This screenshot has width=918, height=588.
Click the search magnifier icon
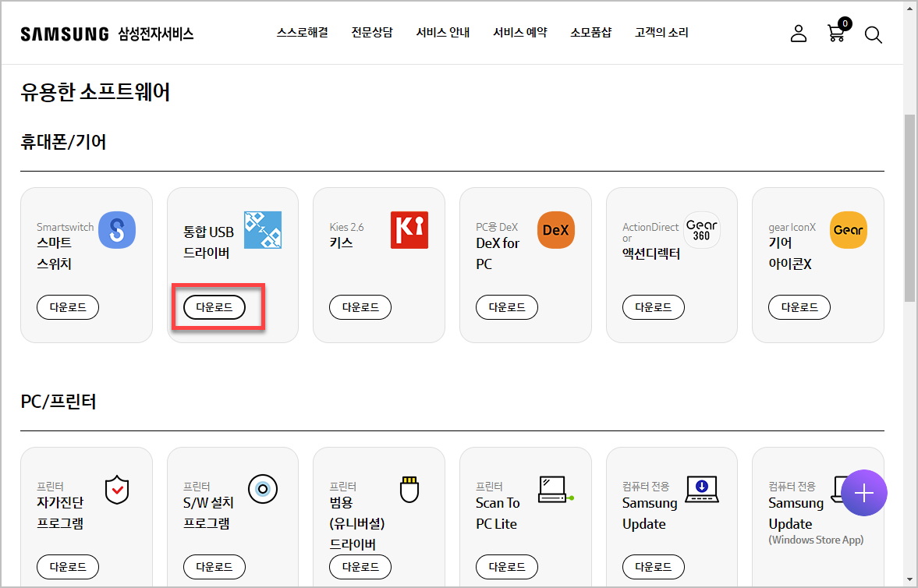(873, 34)
